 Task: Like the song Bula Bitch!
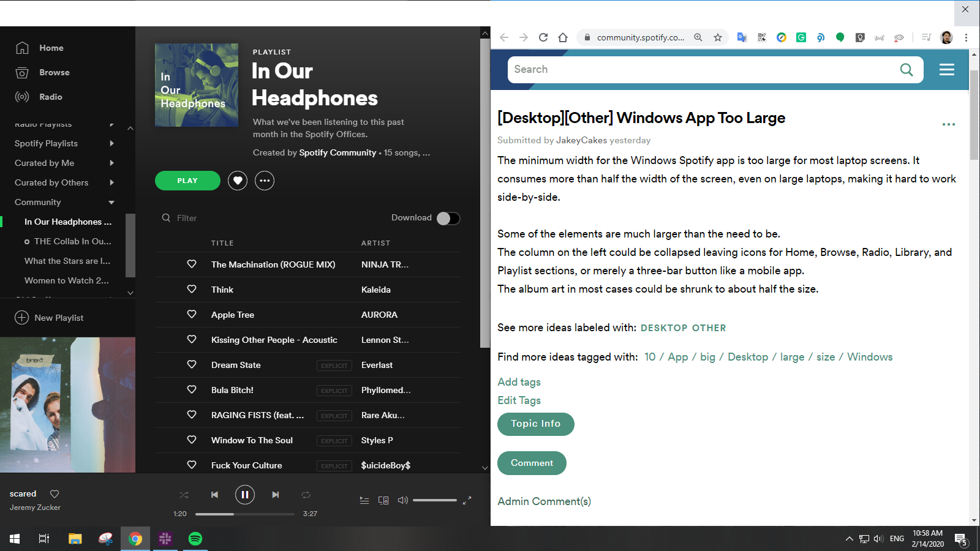tap(192, 390)
